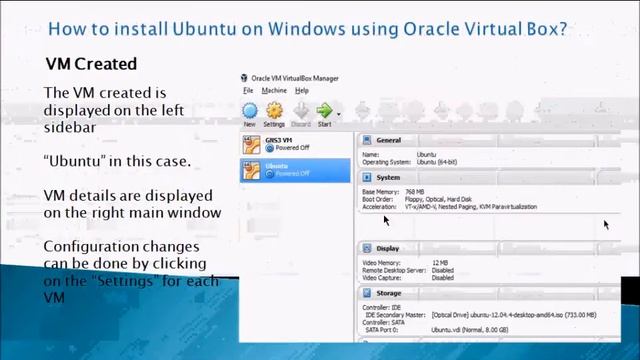
Task: Start the VM with green arrow
Action: (324, 110)
